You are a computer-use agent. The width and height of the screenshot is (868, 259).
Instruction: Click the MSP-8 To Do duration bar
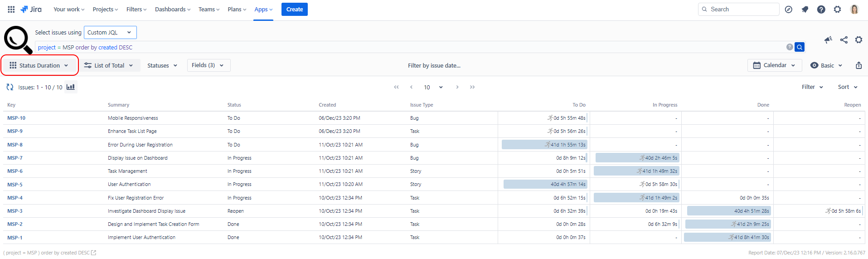[544, 145]
